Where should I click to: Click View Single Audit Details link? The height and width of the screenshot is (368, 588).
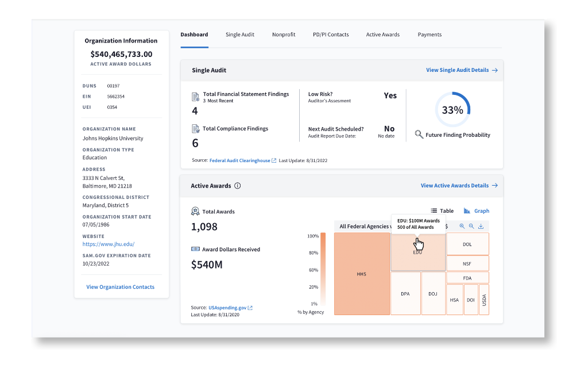tap(462, 70)
